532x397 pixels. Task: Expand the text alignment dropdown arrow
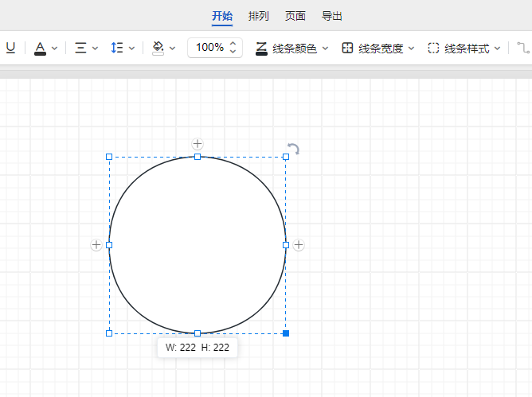(95, 49)
